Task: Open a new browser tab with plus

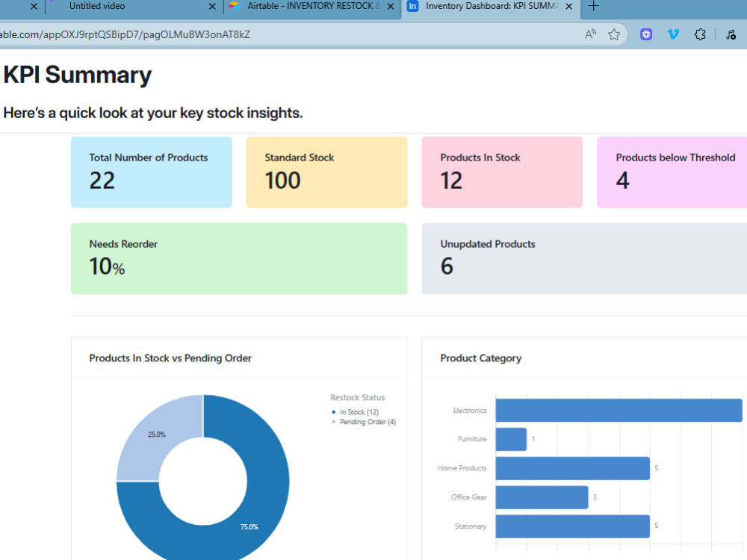Action: pyautogui.click(x=594, y=6)
